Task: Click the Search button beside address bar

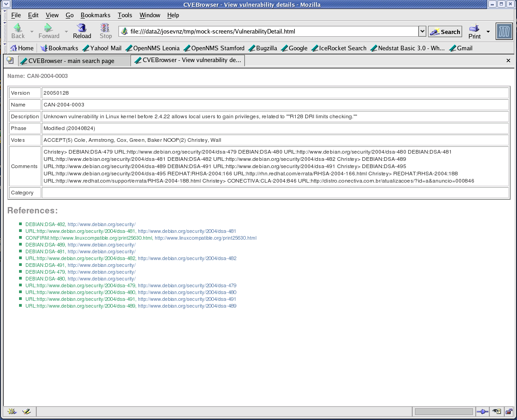Action: [x=445, y=32]
